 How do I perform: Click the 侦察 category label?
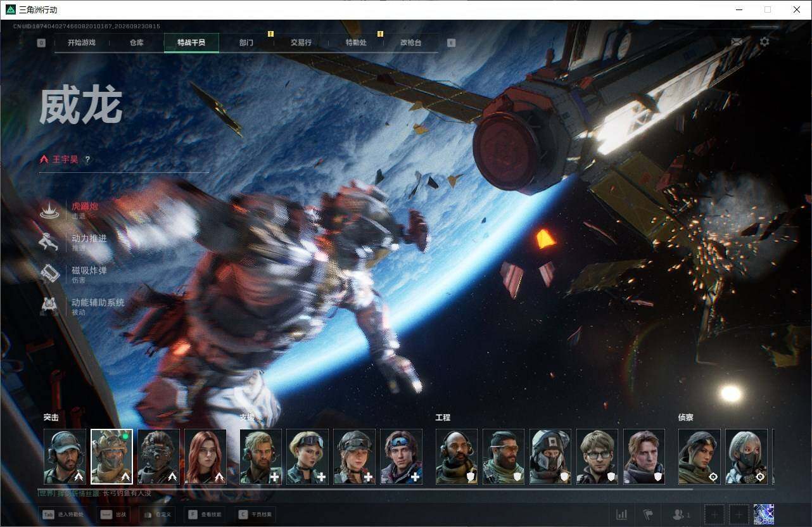(x=686, y=417)
